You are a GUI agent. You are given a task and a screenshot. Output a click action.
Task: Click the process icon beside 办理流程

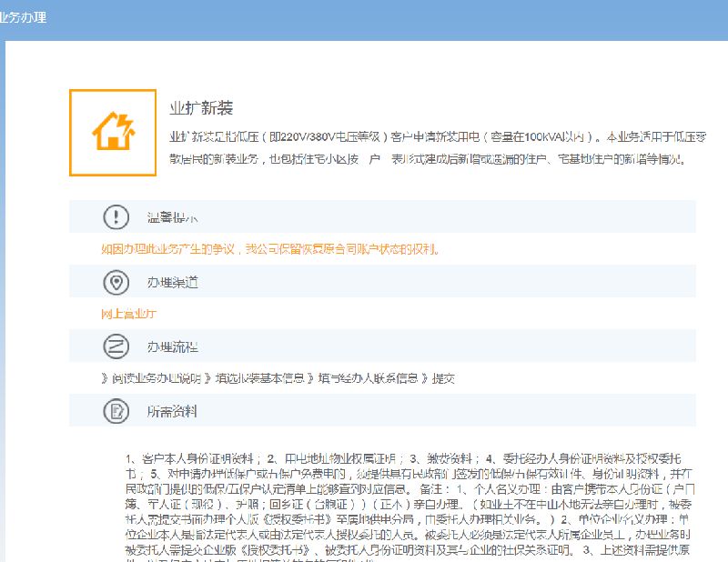(x=116, y=346)
